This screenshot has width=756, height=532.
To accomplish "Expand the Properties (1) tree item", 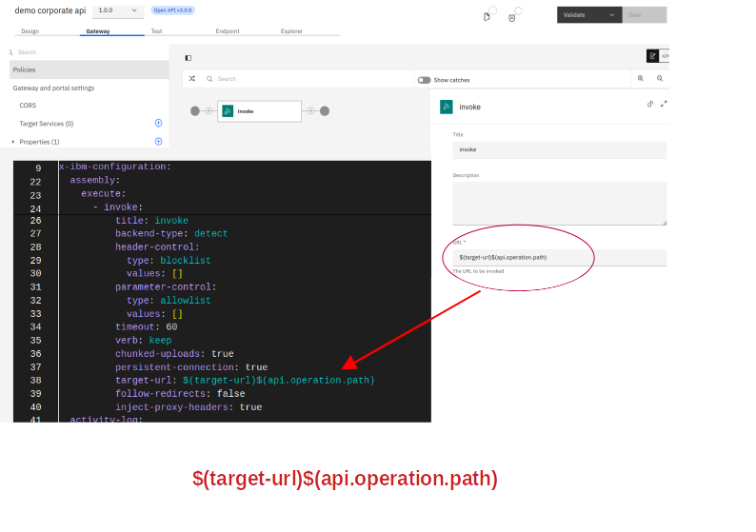I will click(x=13, y=142).
